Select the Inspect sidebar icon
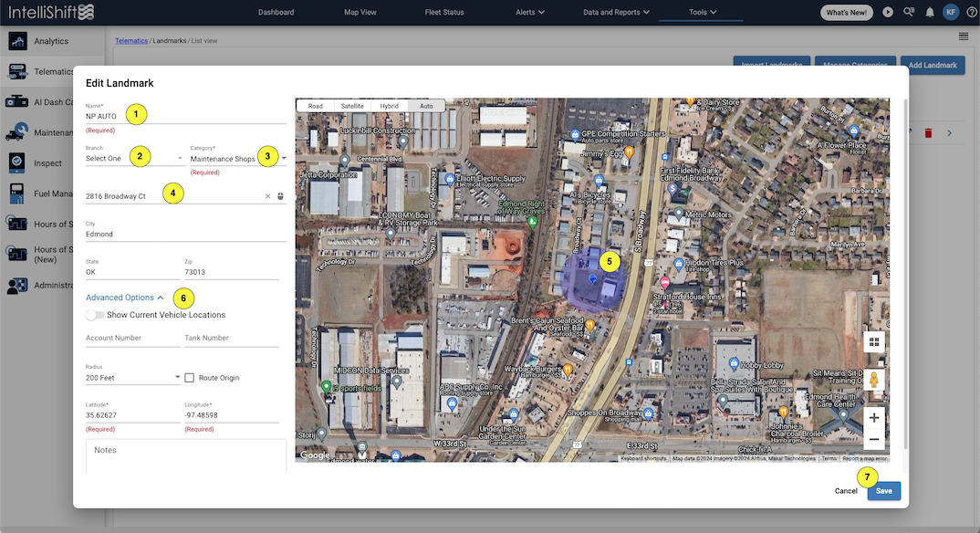Image resolution: width=980 pixels, height=533 pixels. click(x=17, y=163)
